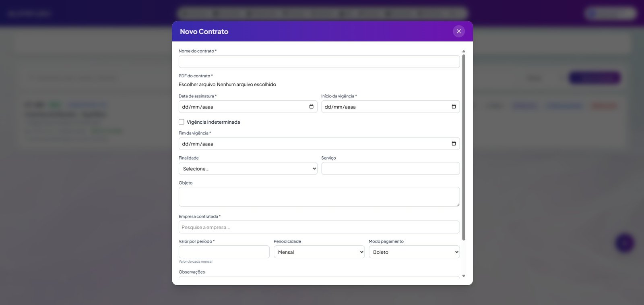
Task: Click the Valor por período field
Action: [224, 252]
